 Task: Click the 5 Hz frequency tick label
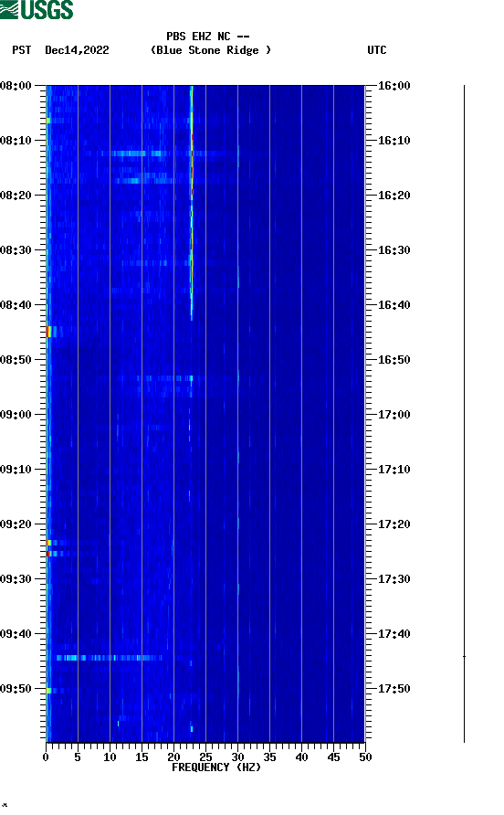coord(78,757)
